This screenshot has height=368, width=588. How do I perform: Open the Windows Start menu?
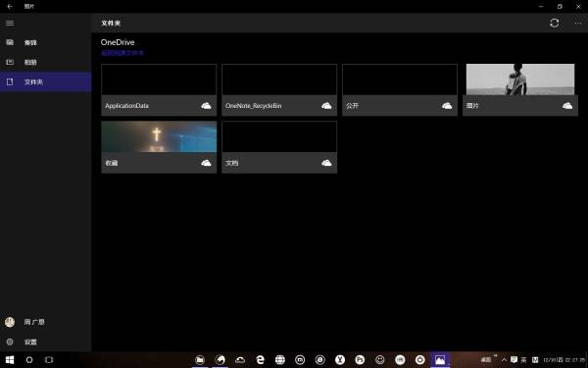click(x=10, y=360)
